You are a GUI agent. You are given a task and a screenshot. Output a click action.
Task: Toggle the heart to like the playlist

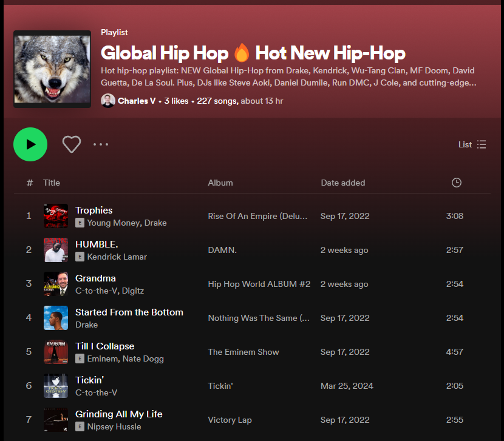click(x=71, y=144)
